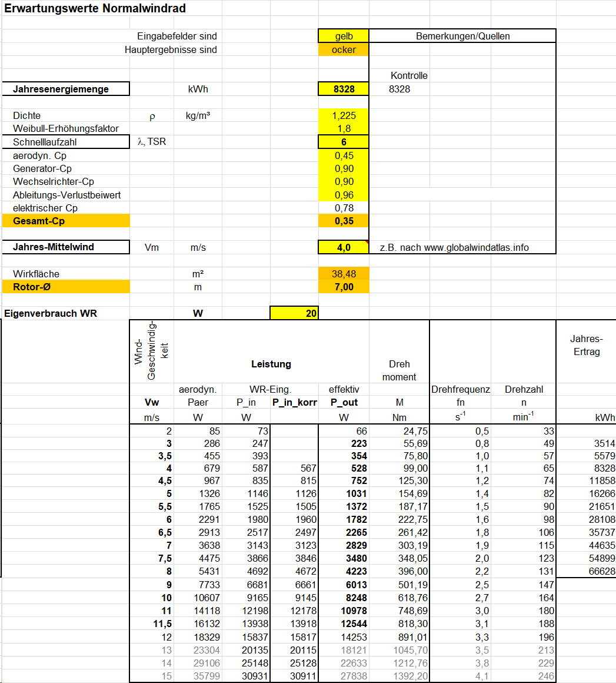Click the Generator-Cp input value

click(x=344, y=168)
